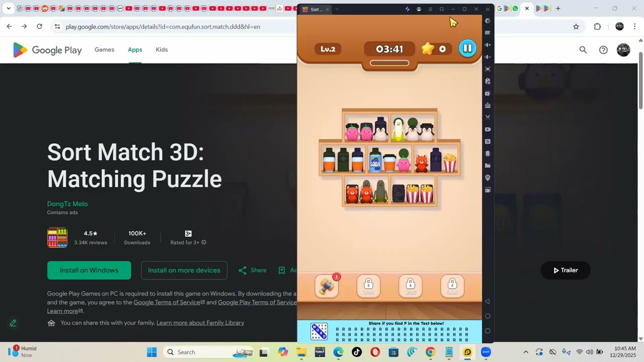This screenshot has height=362, width=644.
Task: Bookmark this page with the star icon
Action: pyautogui.click(x=576, y=27)
